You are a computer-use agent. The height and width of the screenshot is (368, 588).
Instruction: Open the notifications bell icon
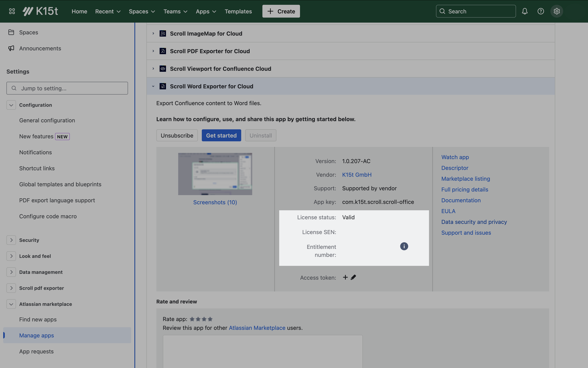point(525,11)
